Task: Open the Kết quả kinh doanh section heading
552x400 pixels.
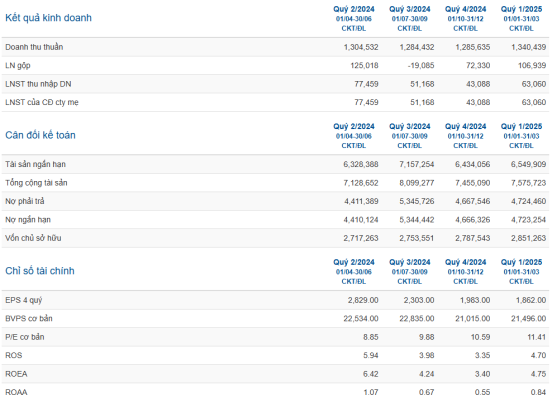Action: tap(48, 18)
